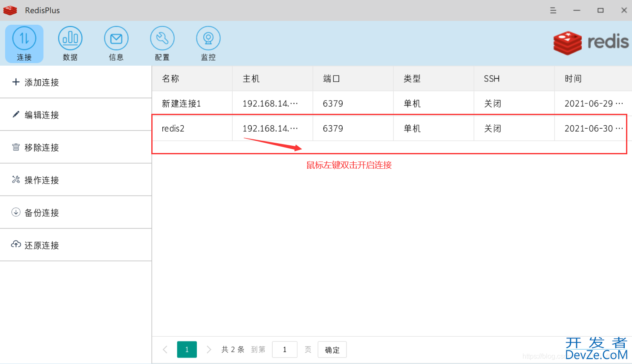Choose 操作连接 in the sidebar
The width and height of the screenshot is (632, 364).
click(x=76, y=180)
